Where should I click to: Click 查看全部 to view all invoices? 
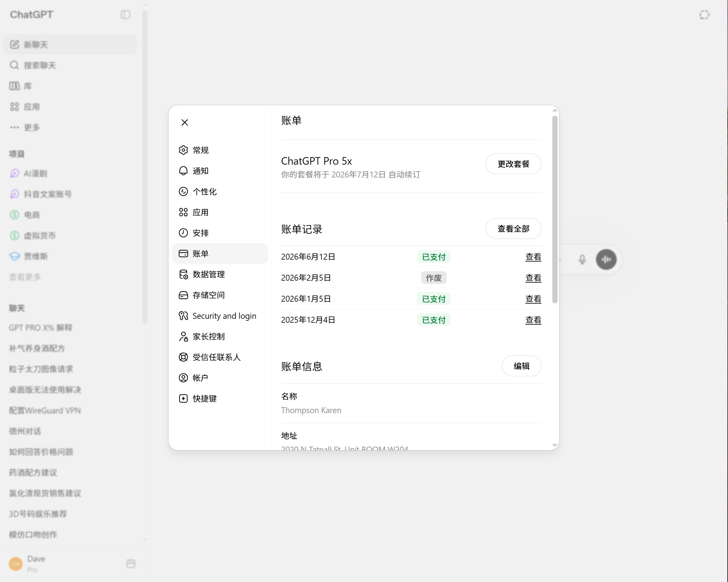click(x=513, y=229)
